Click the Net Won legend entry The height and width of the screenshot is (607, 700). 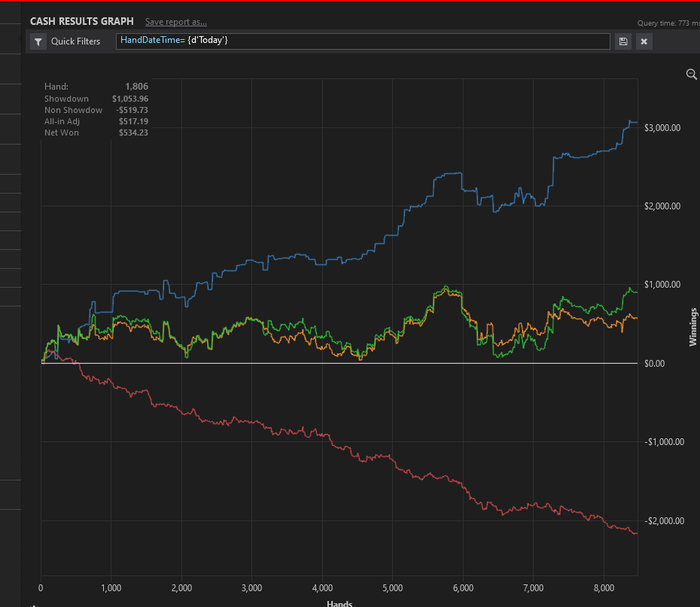62,132
